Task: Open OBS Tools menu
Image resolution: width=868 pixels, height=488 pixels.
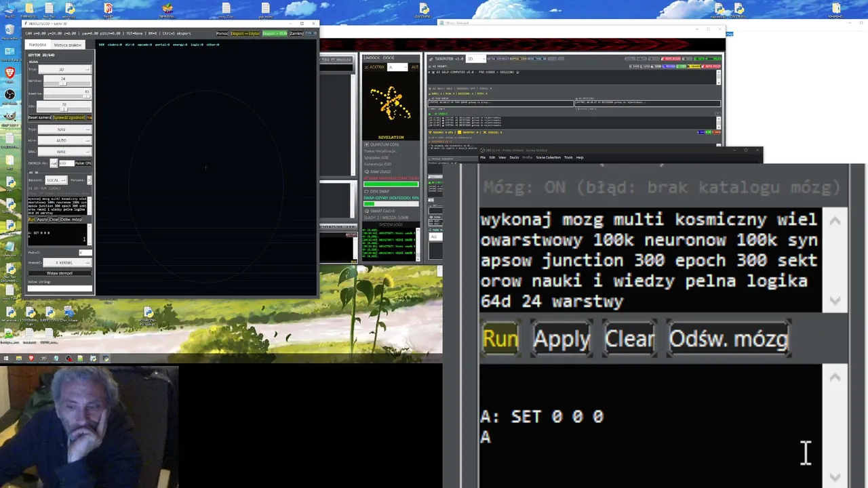Action: tap(568, 157)
